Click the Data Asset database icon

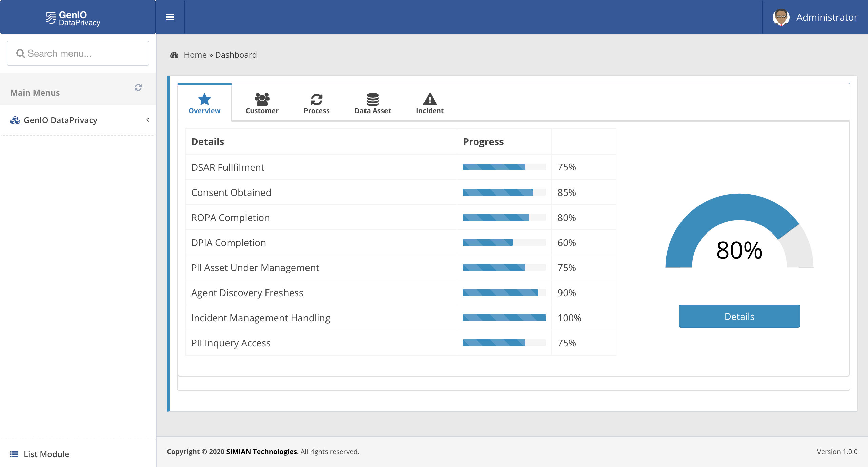coord(373,99)
